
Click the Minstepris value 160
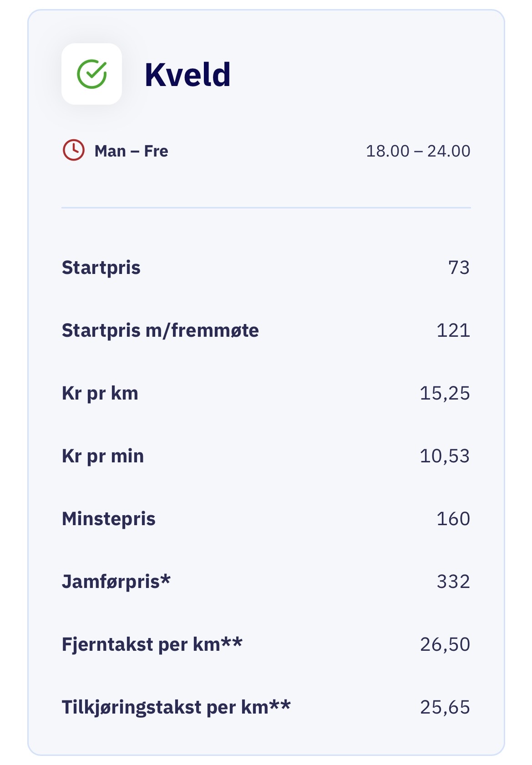pyautogui.click(x=453, y=519)
